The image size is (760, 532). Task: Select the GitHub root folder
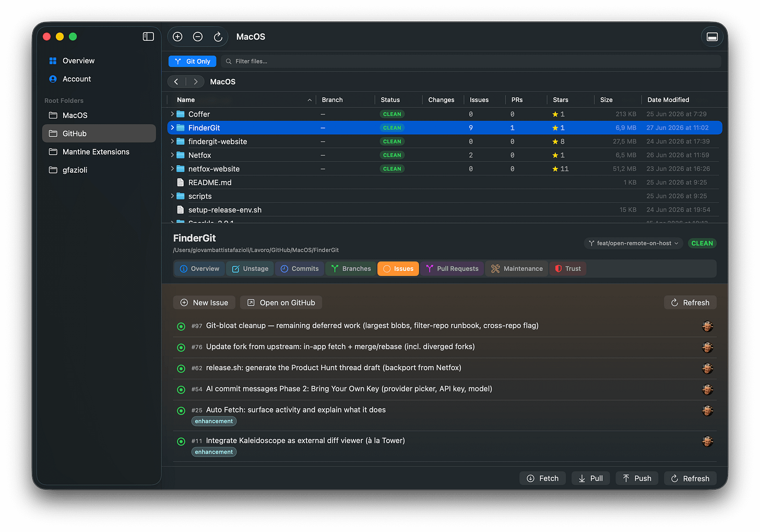pyautogui.click(x=99, y=134)
